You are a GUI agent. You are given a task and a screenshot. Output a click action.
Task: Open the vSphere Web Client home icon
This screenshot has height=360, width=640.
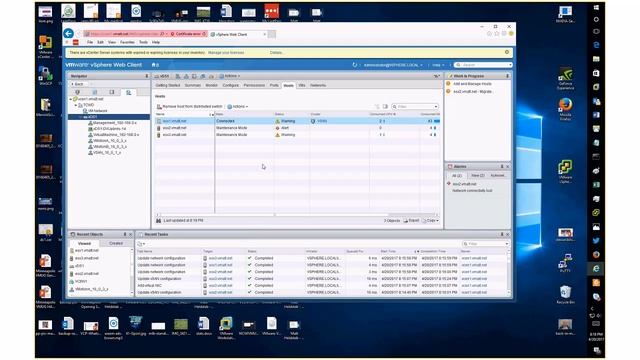tap(154, 65)
